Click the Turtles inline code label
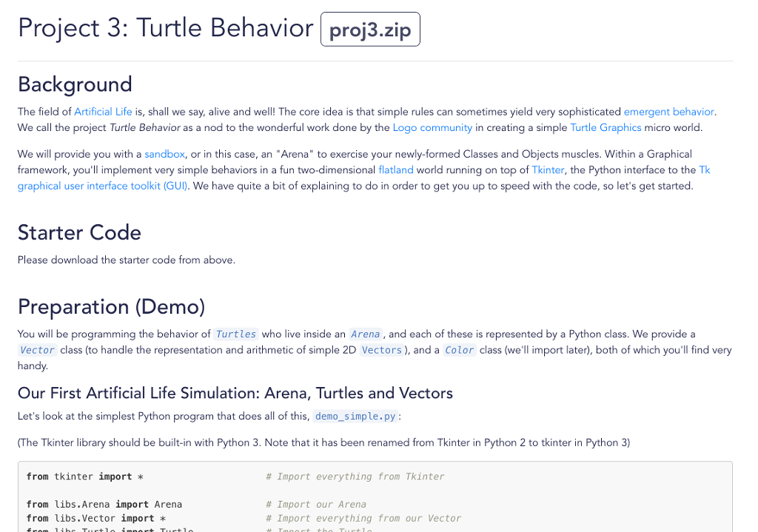Viewport: 758px width, 532px height. click(235, 334)
